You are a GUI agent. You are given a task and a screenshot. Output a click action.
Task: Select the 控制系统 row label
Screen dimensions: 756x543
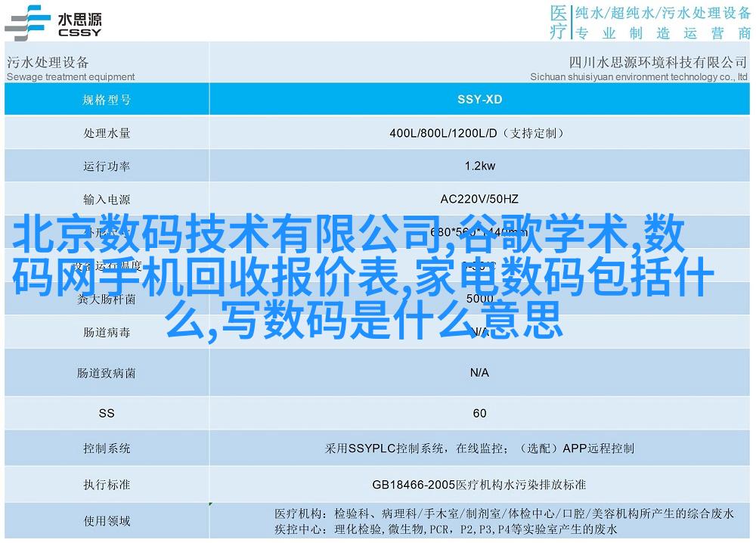[107, 448]
